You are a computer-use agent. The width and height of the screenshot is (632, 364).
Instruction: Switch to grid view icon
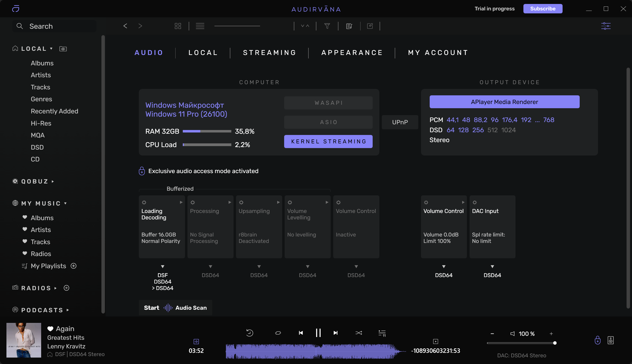pyautogui.click(x=178, y=26)
